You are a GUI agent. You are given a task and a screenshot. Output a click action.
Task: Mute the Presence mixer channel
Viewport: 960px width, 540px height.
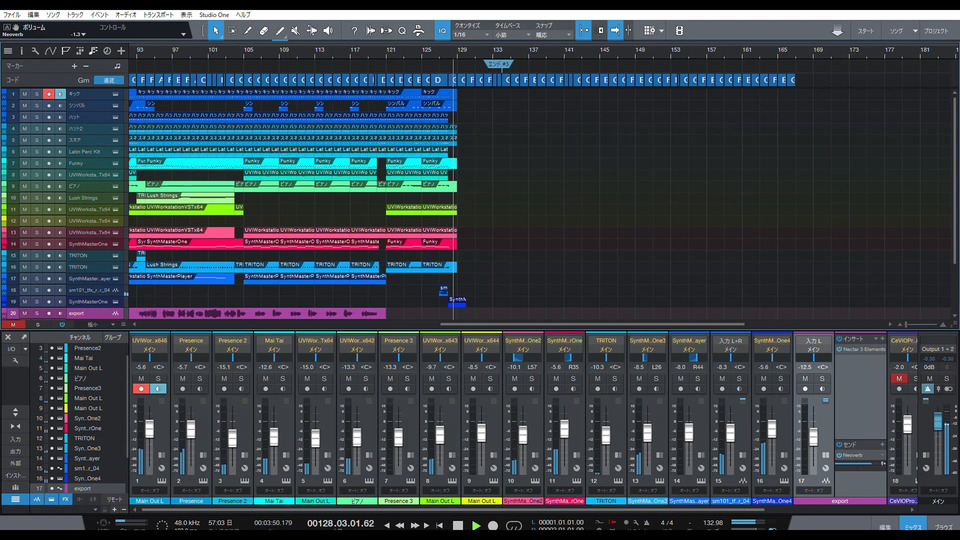[x=182, y=379]
